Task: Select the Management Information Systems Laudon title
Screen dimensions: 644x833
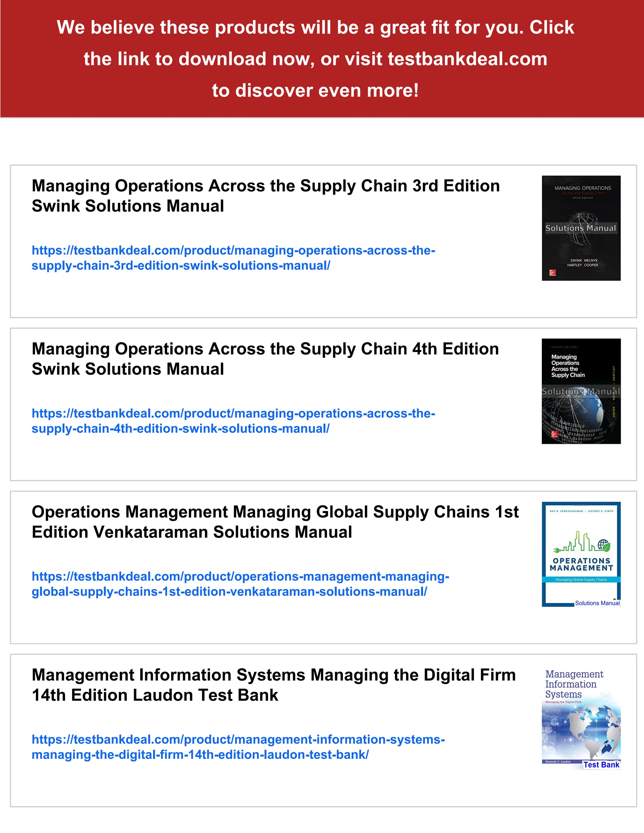Action: tap(274, 685)
